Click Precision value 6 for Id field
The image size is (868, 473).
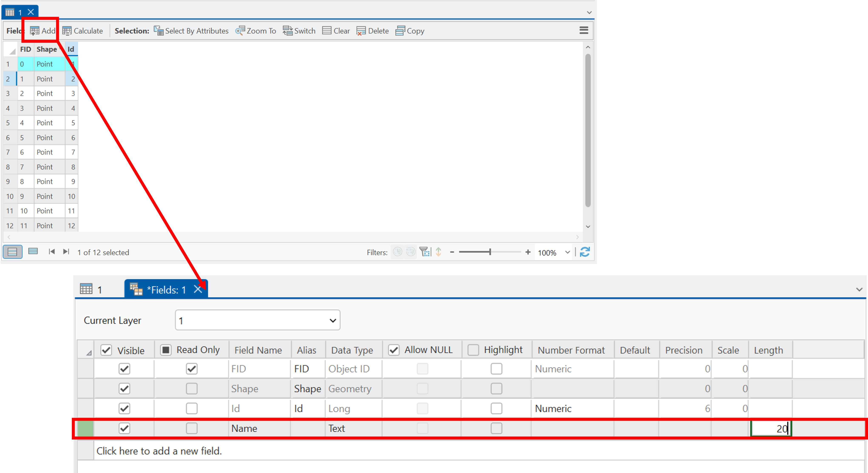(x=685, y=408)
